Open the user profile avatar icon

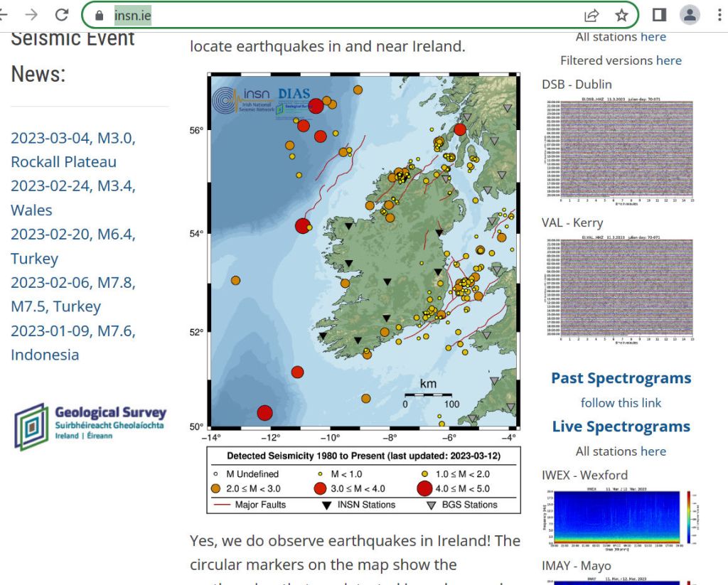click(x=690, y=15)
